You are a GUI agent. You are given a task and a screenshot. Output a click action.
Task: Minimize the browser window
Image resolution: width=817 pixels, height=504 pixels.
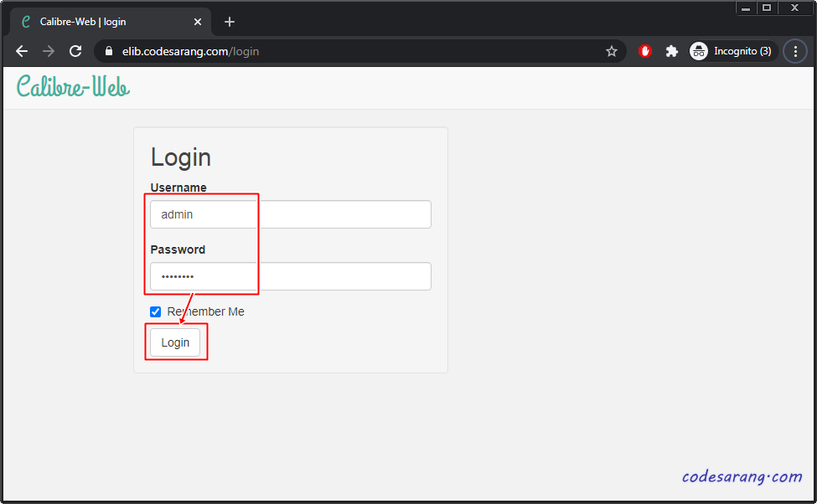click(x=746, y=8)
